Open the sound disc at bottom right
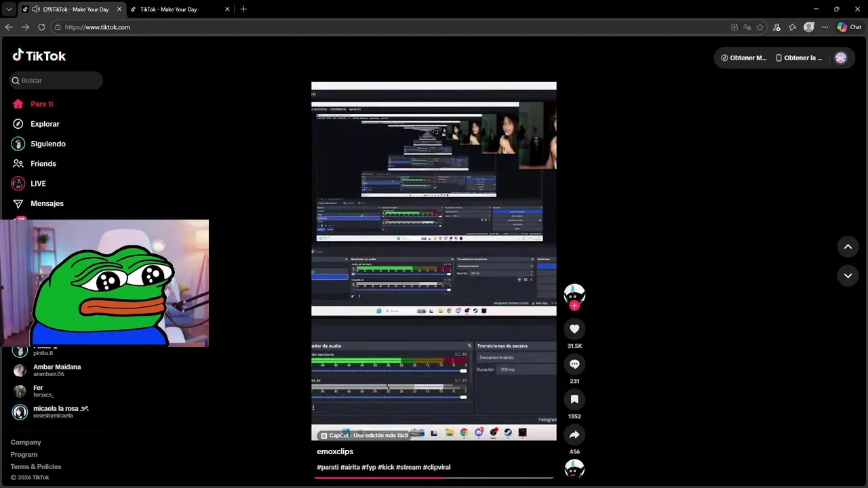This screenshot has width=868, height=488. 574,468
